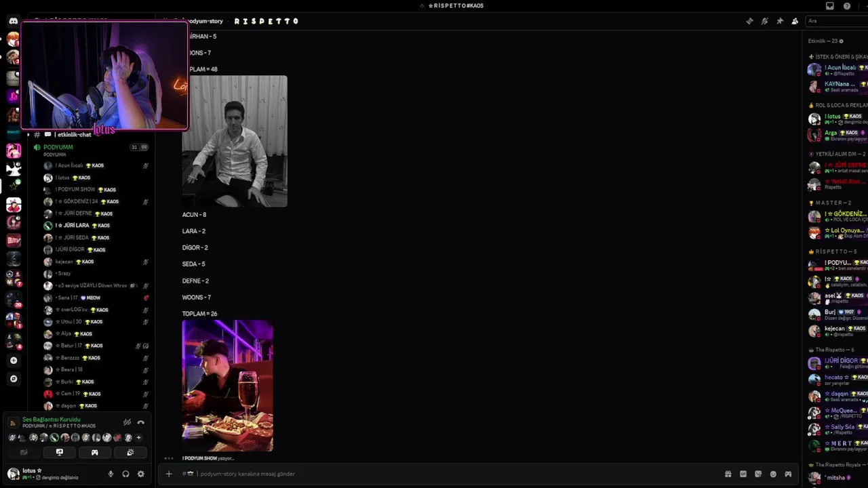This screenshot has width=868, height=488.
Task: Open server icon with 20 badge
Action: pos(13,298)
